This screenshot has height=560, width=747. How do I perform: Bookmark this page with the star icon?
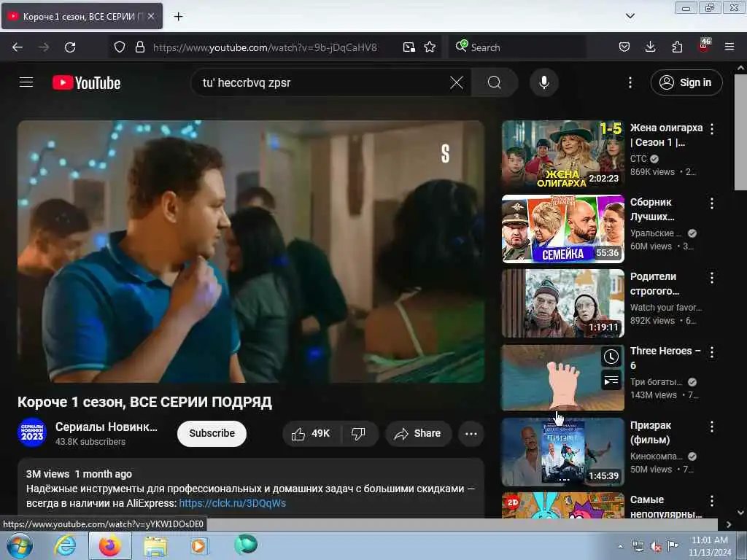click(x=430, y=47)
